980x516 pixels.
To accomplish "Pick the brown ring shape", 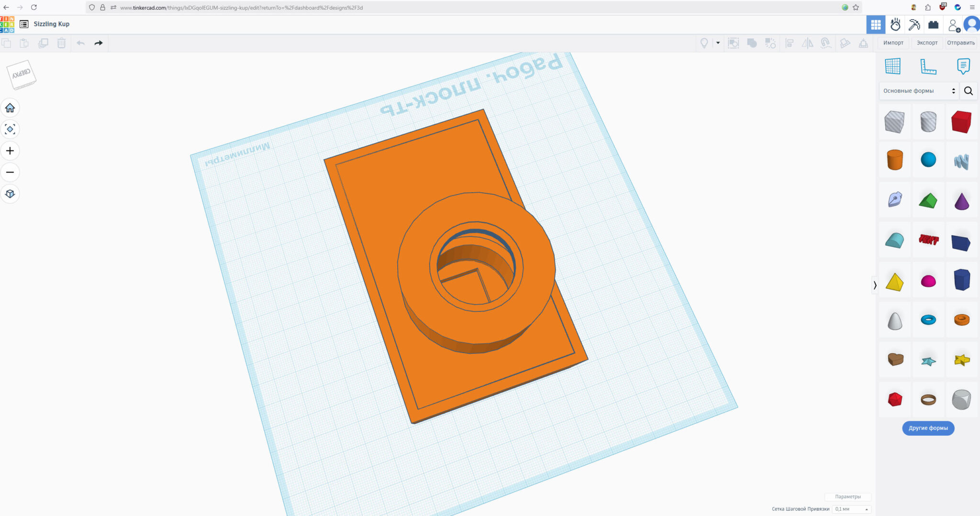I will pyautogui.click(x=928, y=399).
